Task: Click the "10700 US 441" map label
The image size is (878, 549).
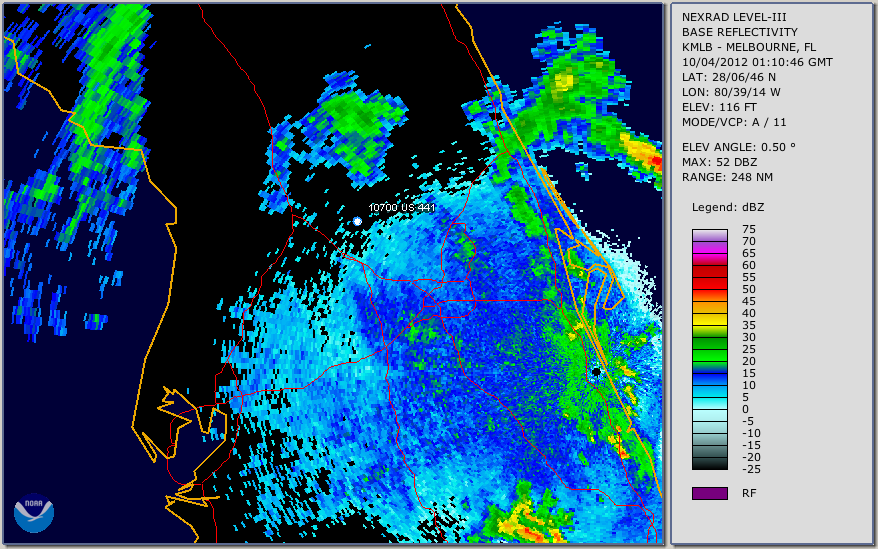Action: click(x=401, y=208)
